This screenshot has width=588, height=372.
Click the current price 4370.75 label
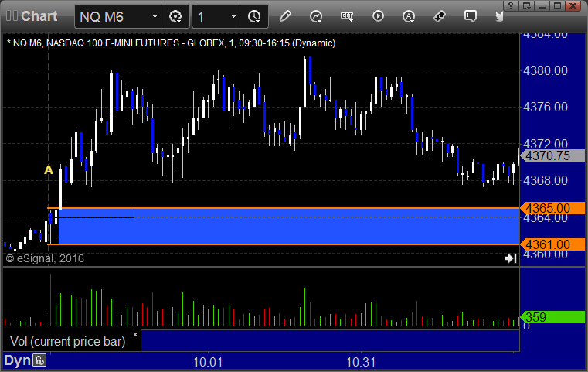tap(552, 155)
